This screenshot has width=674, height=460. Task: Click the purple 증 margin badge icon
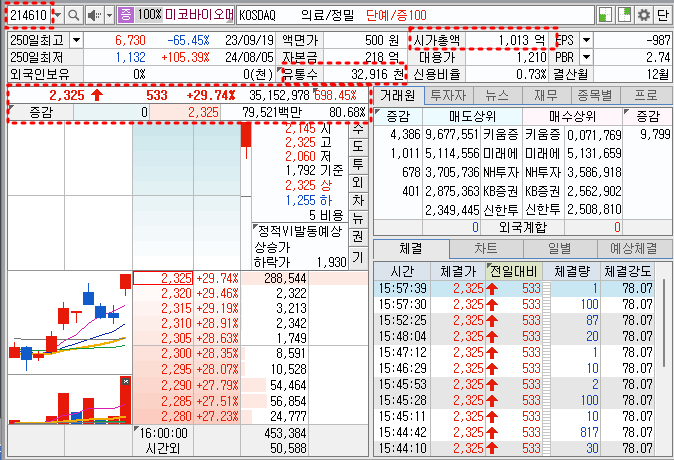[126, 15]
